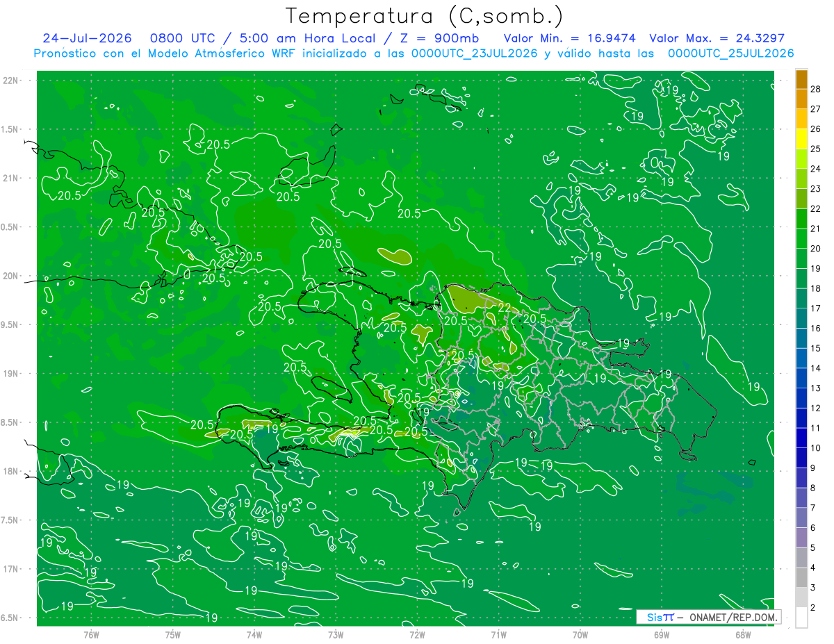Click the "19N" latitude axis label
The height and width of the screenshot is (644, 834).
(11, 374)
